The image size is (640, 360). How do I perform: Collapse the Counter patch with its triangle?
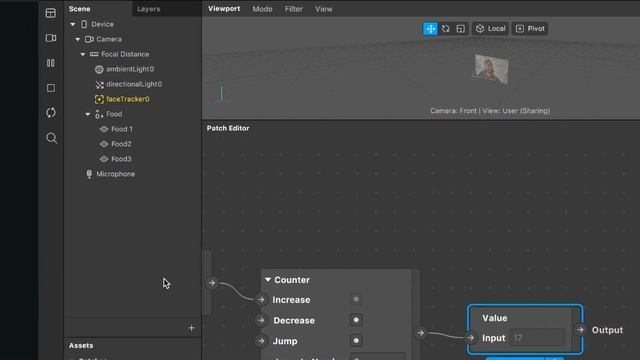268,280
